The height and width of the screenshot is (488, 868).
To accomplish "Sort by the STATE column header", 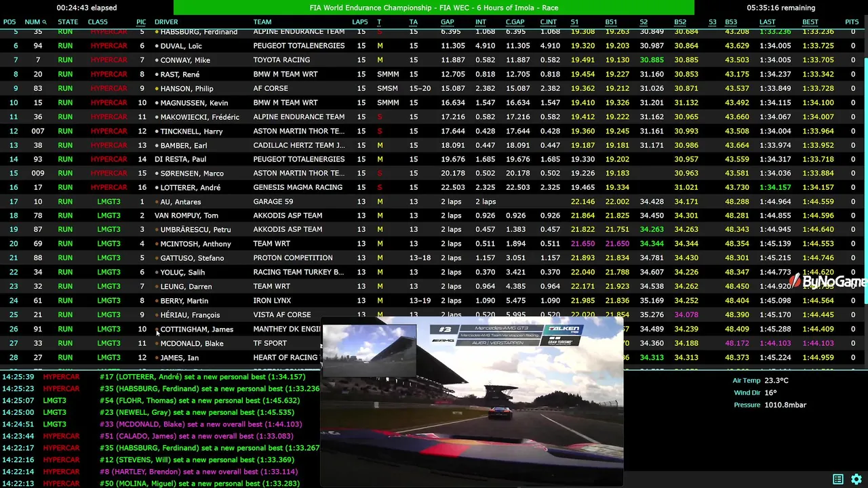I will pos(68,22).
